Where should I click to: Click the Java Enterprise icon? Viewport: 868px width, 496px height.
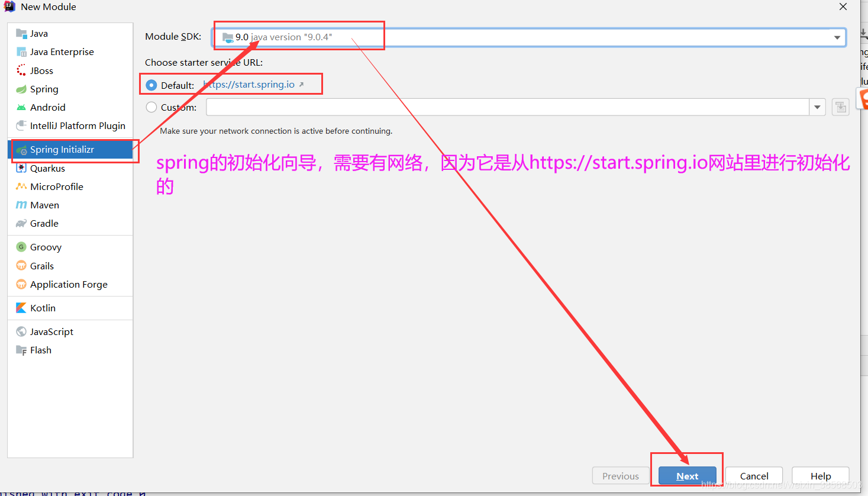(21, 52)
